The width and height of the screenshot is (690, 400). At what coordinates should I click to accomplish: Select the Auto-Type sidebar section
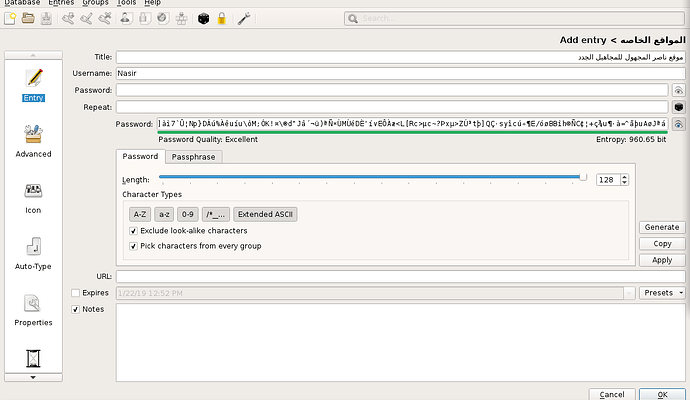[x=34, y=254]
